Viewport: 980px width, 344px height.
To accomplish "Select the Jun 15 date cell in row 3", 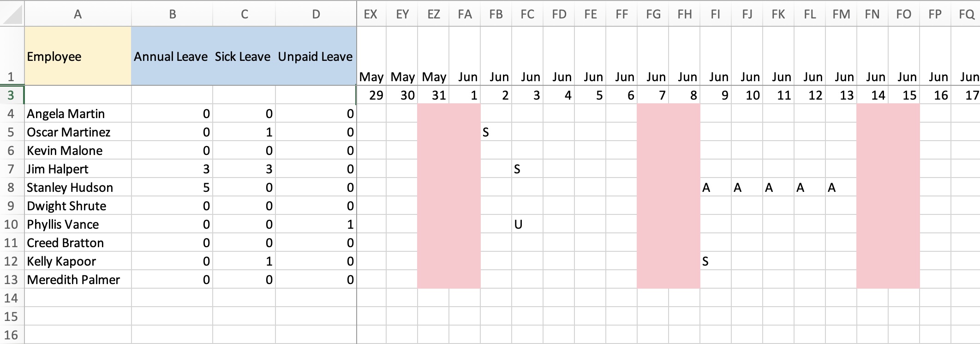I will coord(904,95).
